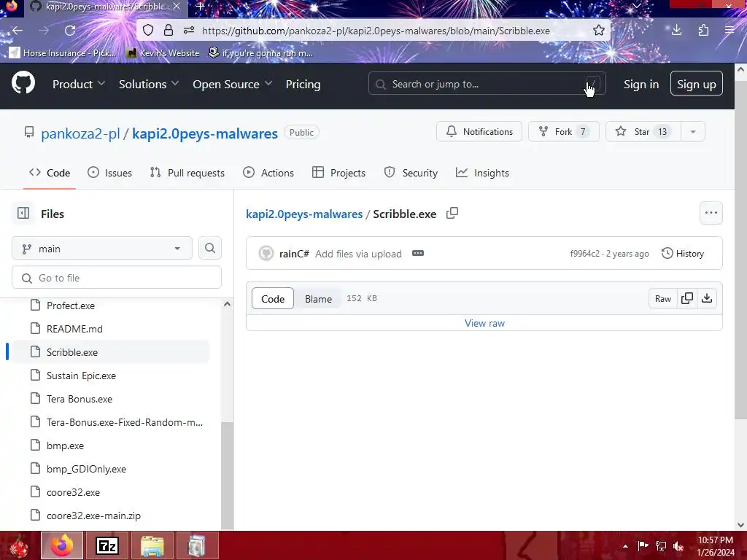Open 7-Zip from the taskbar
Image resolution: width=747 pixels, height=560 pixels.
click(x=107, y=545)
